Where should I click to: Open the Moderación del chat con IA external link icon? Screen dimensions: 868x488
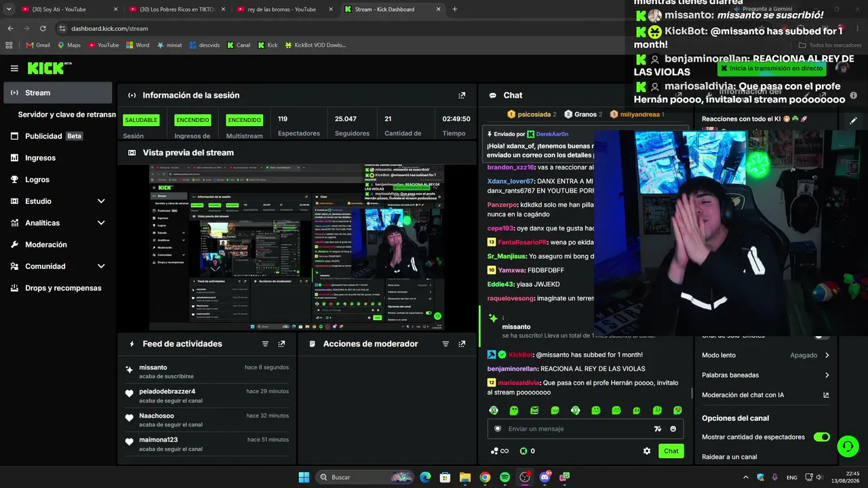click(826, 395)
